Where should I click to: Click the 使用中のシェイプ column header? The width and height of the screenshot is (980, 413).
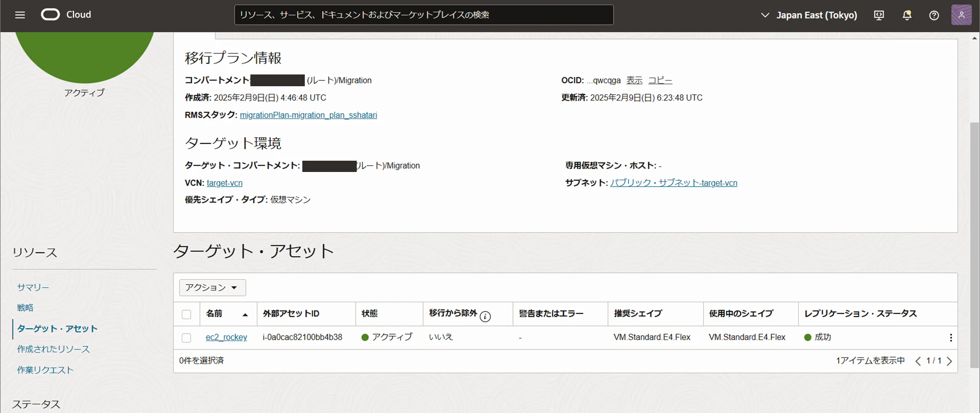pos(741,314)
